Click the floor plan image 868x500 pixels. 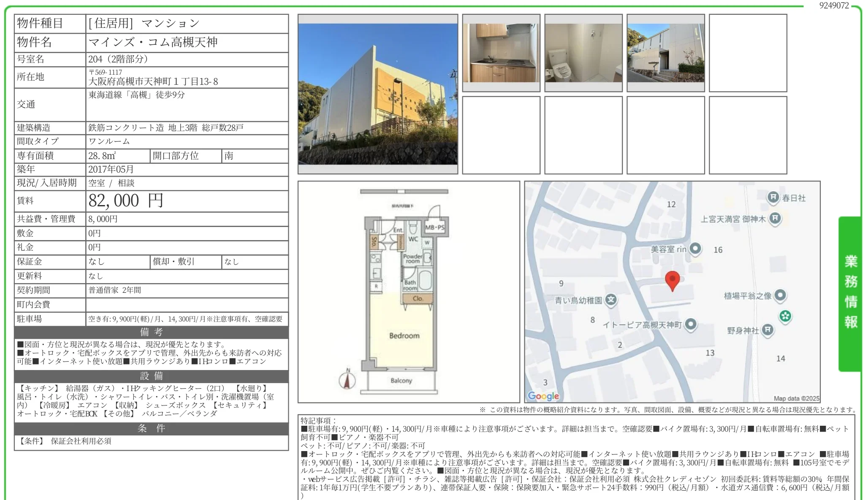(408, 292)
